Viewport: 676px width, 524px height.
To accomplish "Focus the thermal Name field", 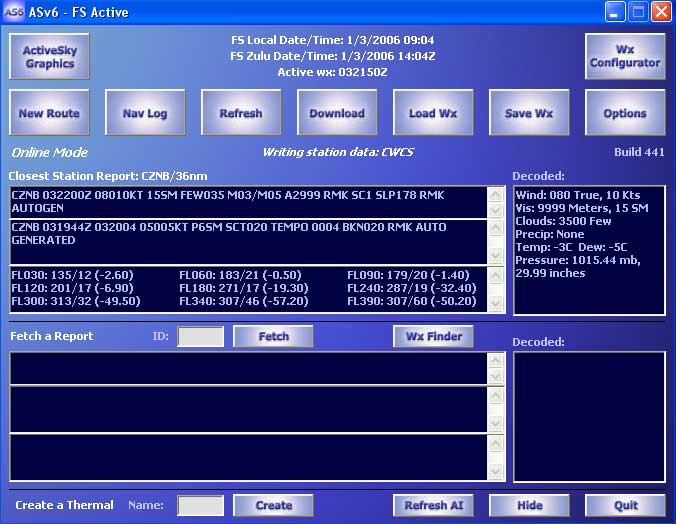I will point(200,505).
